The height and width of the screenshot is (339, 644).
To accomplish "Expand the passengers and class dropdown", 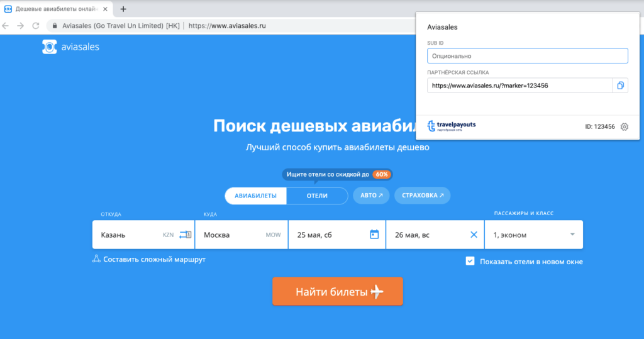I will (x=572, y=235).
